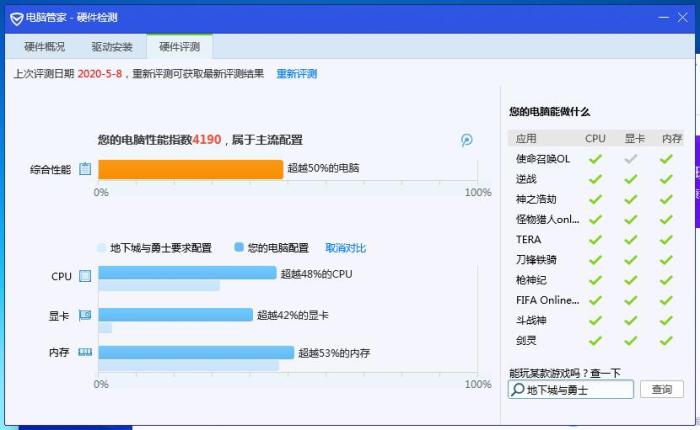Select the 神之浩劫 game name

pyautogui.click(x=536, y=199)
